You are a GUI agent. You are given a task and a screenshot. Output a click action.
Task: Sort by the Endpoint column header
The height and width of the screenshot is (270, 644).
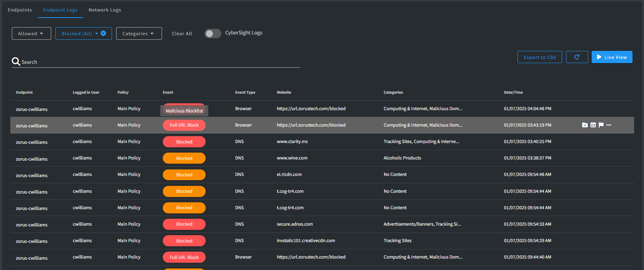24,92
